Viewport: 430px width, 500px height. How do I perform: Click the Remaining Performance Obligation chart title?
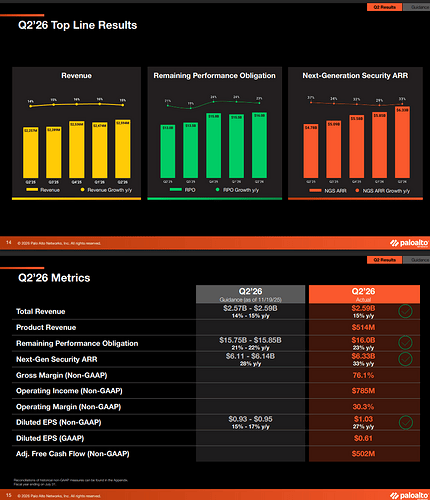click(x=214, y=76)
